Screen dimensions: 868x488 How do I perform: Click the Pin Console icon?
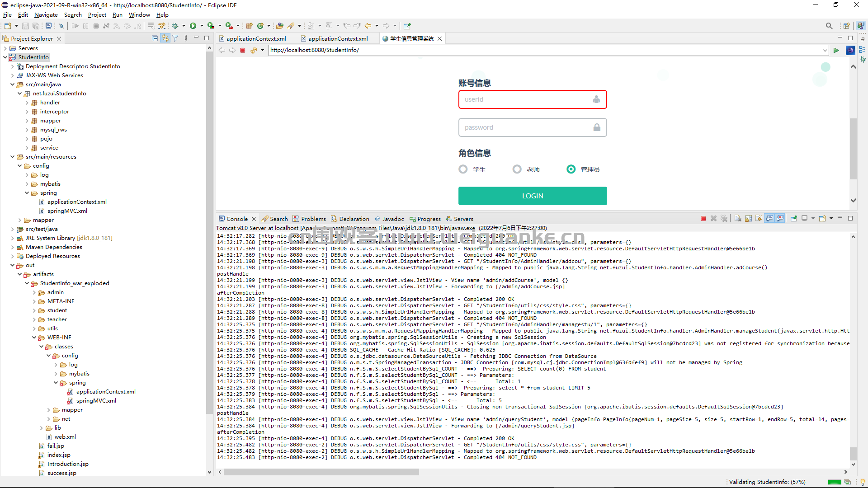pos(794,219)
